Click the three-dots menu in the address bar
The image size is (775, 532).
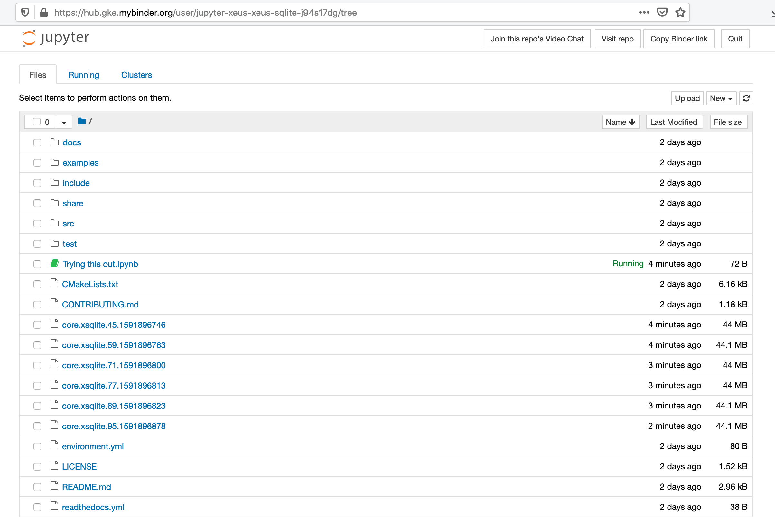click(644, 12)
